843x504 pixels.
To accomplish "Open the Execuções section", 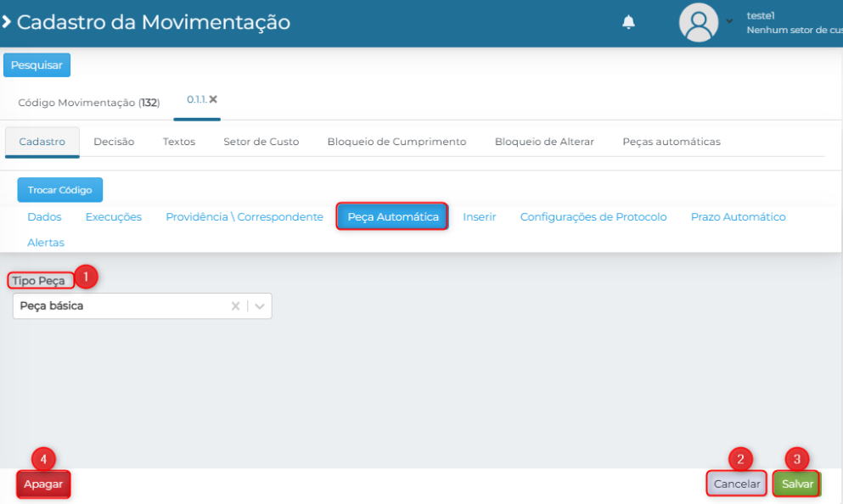I will 114,217.
